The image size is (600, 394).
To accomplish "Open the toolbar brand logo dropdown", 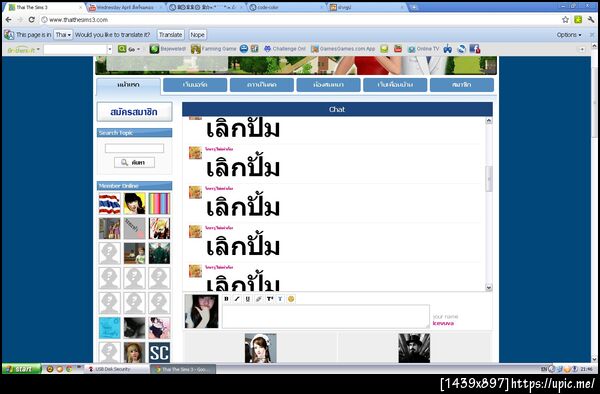I will click(23, 49).
